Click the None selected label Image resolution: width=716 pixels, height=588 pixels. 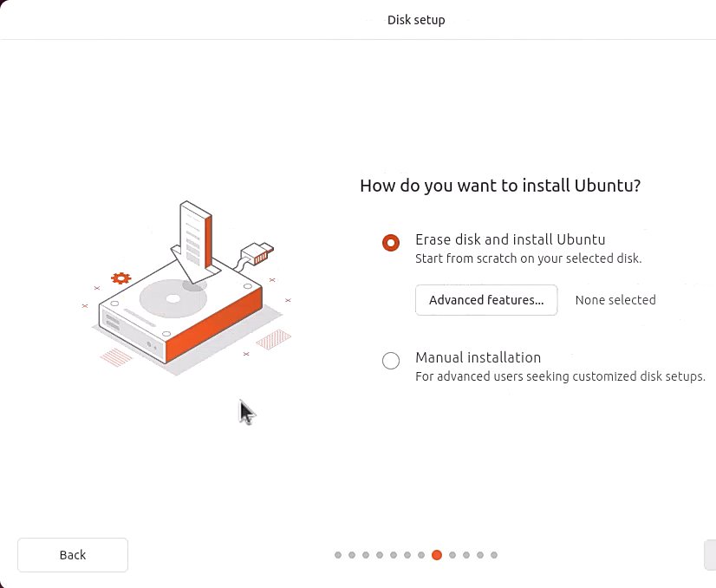pos(615,299)
